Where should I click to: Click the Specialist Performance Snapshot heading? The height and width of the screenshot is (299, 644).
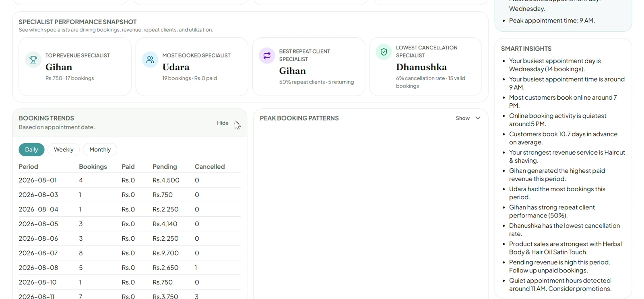tap(78, 22)
